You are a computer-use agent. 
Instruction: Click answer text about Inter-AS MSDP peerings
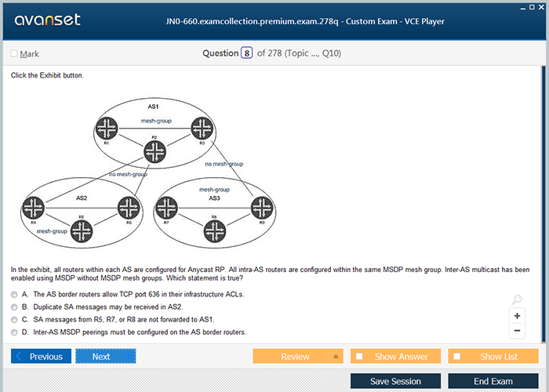140,332
